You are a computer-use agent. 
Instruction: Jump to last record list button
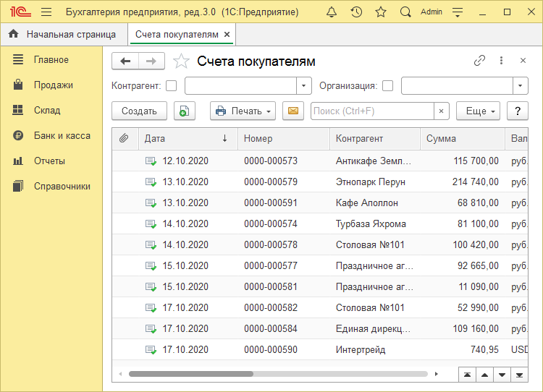click(x=519, y=375)
